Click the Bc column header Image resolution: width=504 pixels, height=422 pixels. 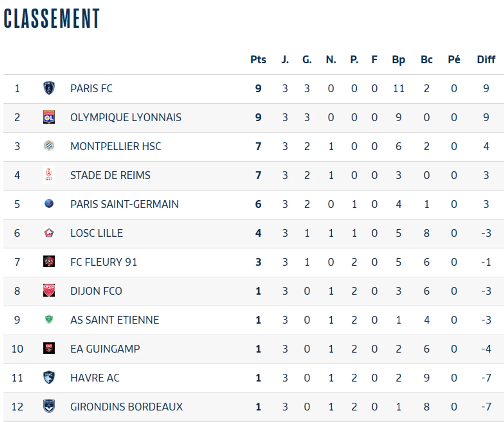pyautogui.click(x=427, y=59)
